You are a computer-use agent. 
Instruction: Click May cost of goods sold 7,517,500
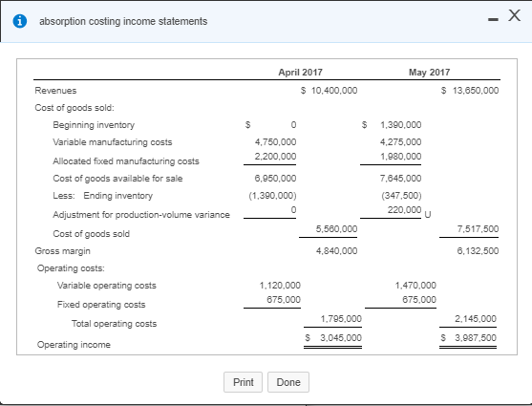478,229
